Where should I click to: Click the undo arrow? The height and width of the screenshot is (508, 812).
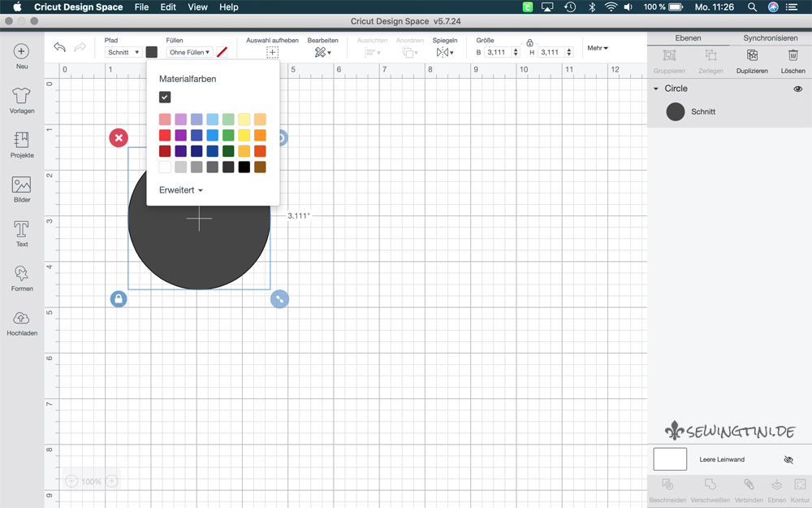[x=59, y=47]
